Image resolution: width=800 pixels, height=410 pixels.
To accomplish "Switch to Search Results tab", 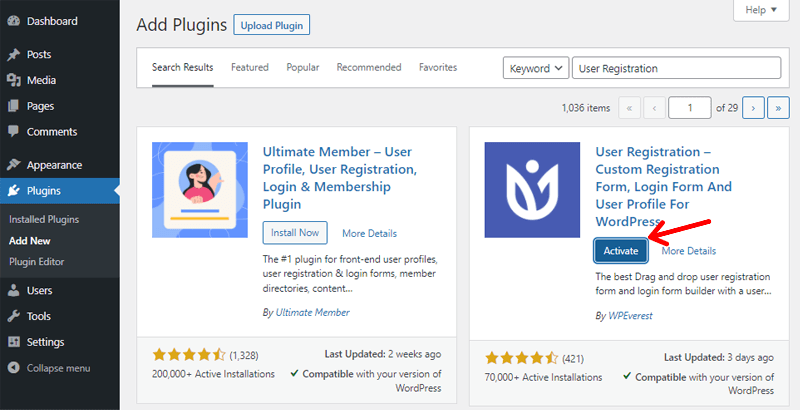I will click(x=183, y=67).
